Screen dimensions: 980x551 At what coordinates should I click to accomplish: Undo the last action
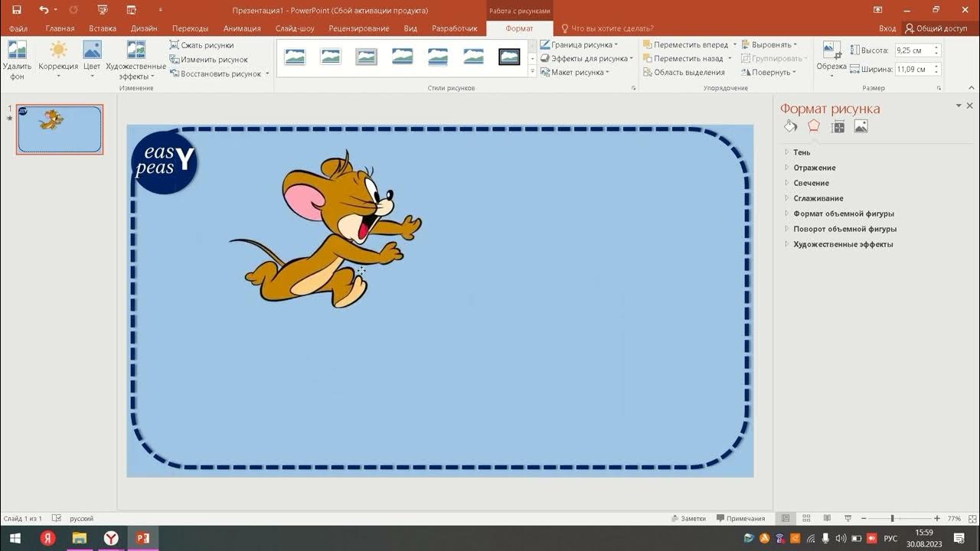44,10
